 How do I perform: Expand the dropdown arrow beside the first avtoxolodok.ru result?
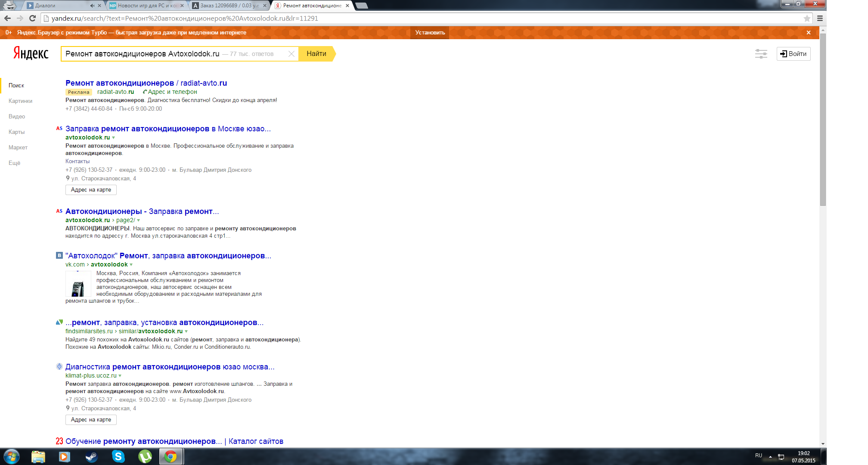click(x=114, y=138)
